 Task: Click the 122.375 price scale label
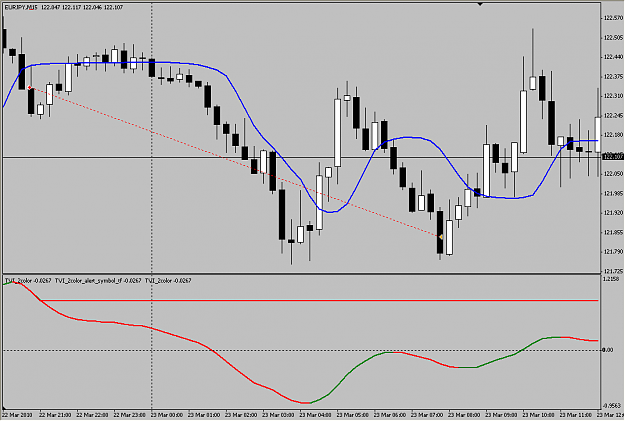(613, 77)
